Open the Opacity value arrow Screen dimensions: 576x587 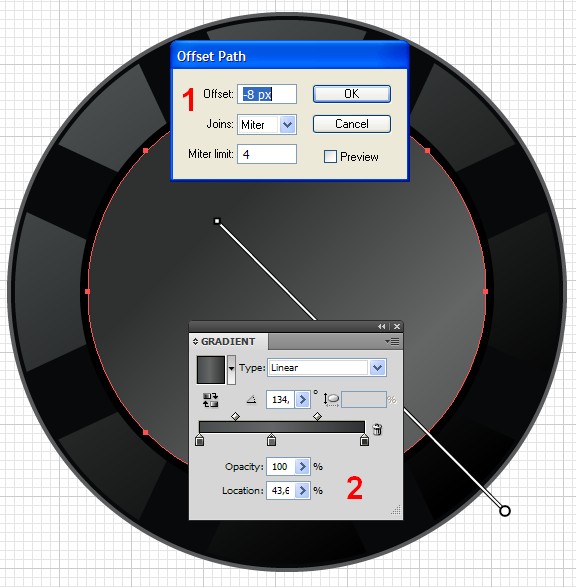pyautogui.click(x=302, y=466)
